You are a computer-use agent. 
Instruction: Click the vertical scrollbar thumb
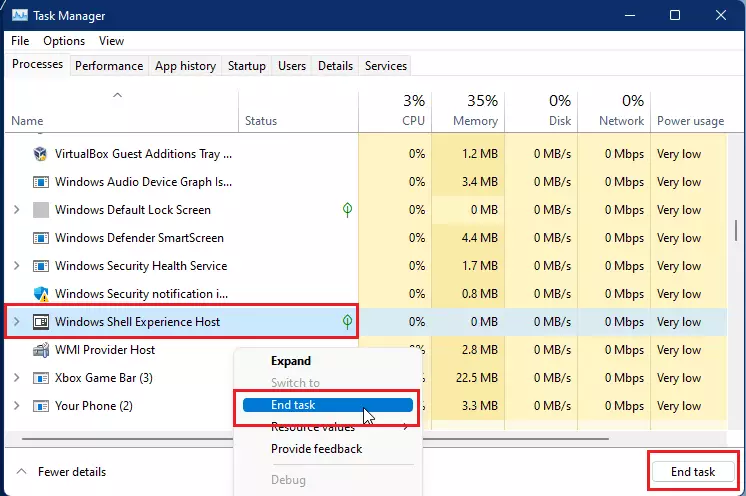click(x=736, y=231)
